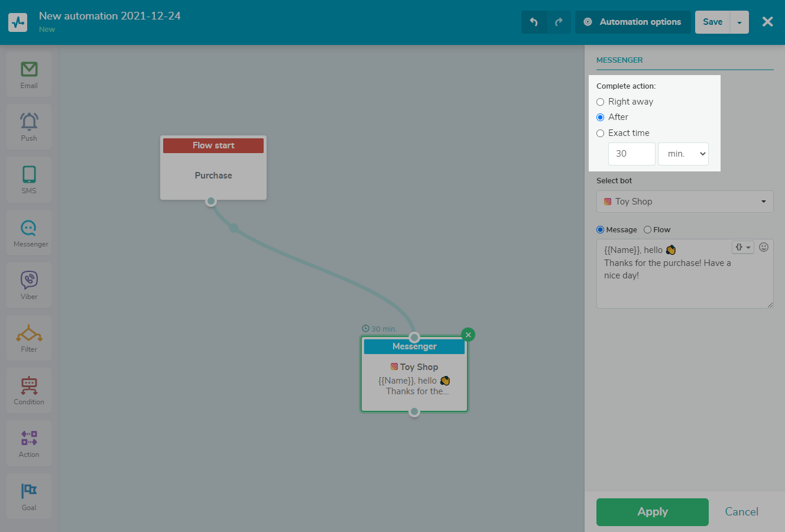The height and width of the screenshot is (532, 785).
Task: Click the Messenger block top input connector
Action: click(414, 338)
